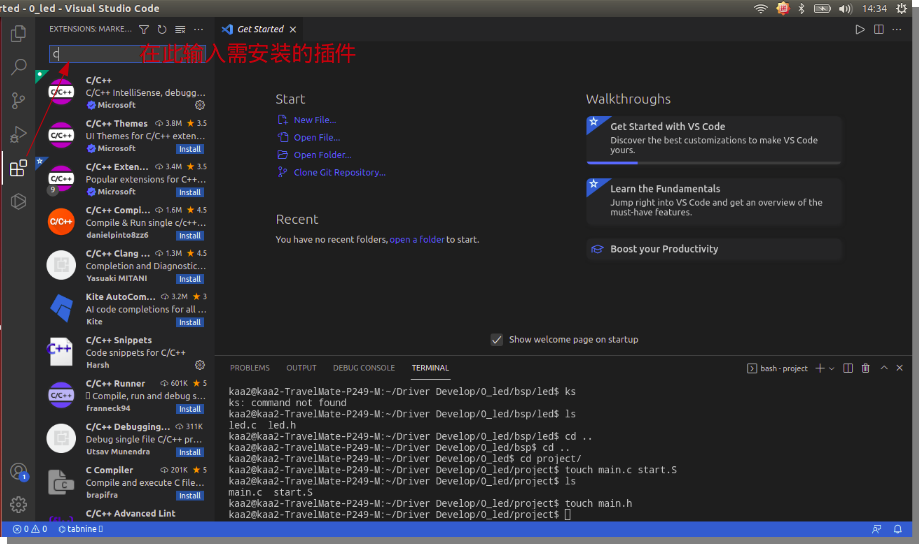The width and height of the screenshot is (919, 544).
Task: Toggle Show welcome page on startup
Action: (496, 339)
